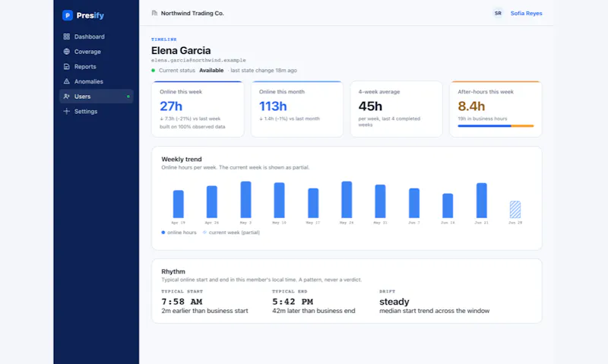Select the Users sidebar item

97,97
